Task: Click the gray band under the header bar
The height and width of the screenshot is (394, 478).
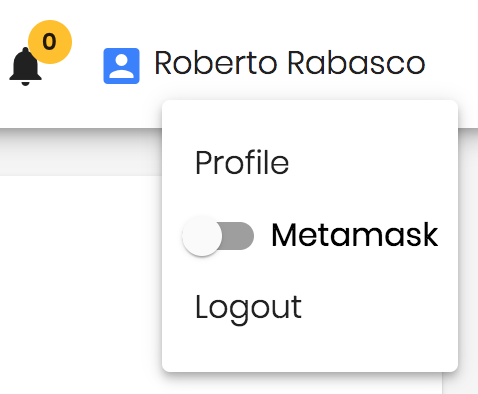Action: (x=81, y=152)
